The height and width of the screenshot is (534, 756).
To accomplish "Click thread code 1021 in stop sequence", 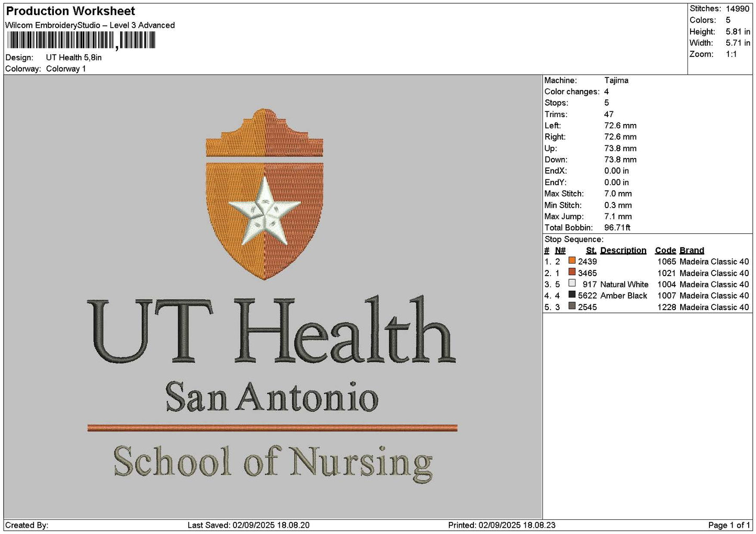I will (667, 273).
